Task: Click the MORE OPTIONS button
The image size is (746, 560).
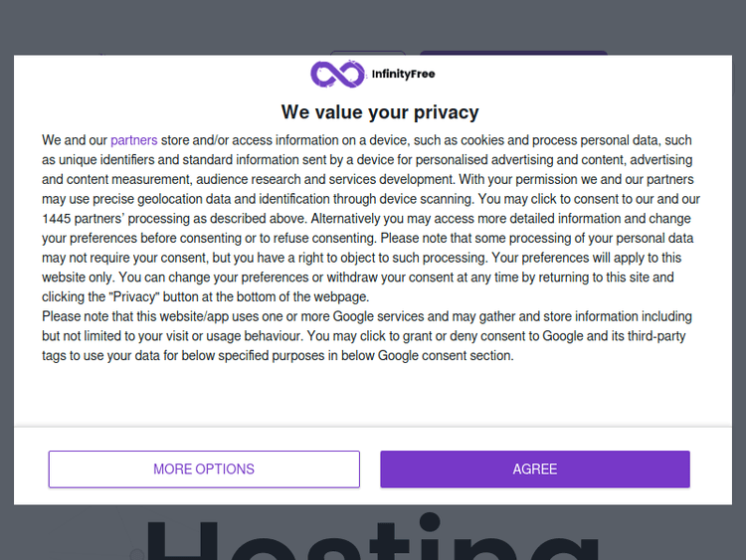Action: [204, 469]
